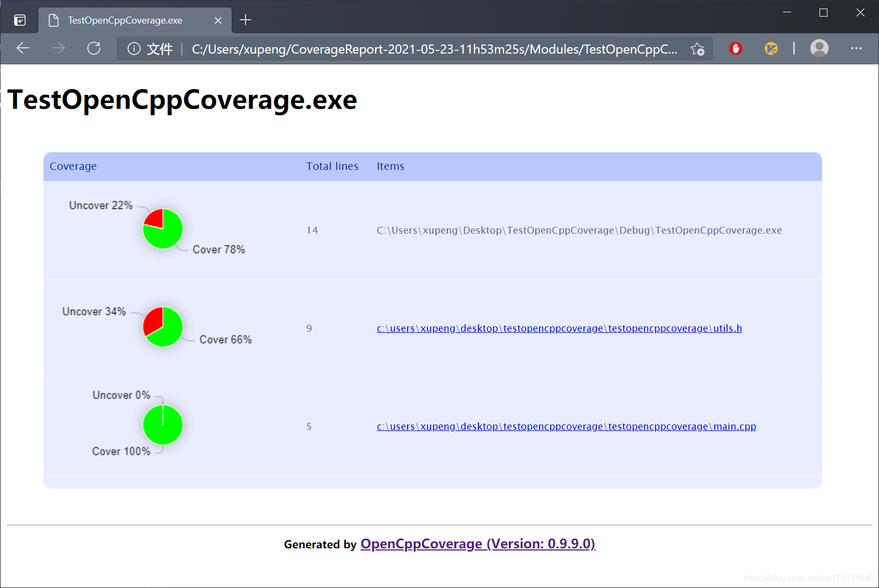Click the Cover 66% label
The width and height of the screenshot is (879, 588).
pos(226,340)
